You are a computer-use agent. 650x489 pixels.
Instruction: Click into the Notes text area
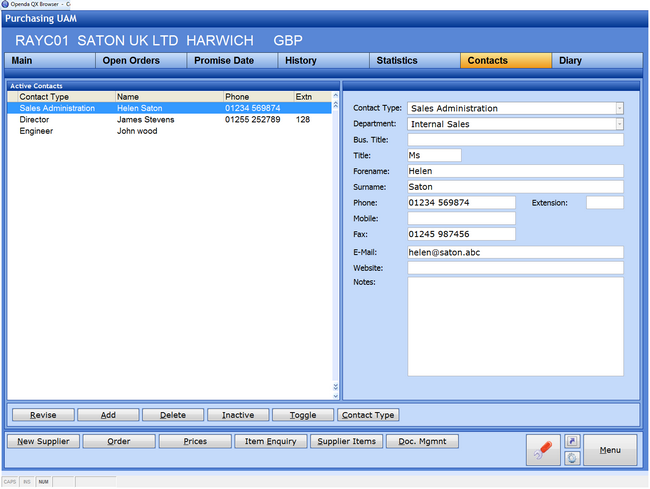(515, 327)
